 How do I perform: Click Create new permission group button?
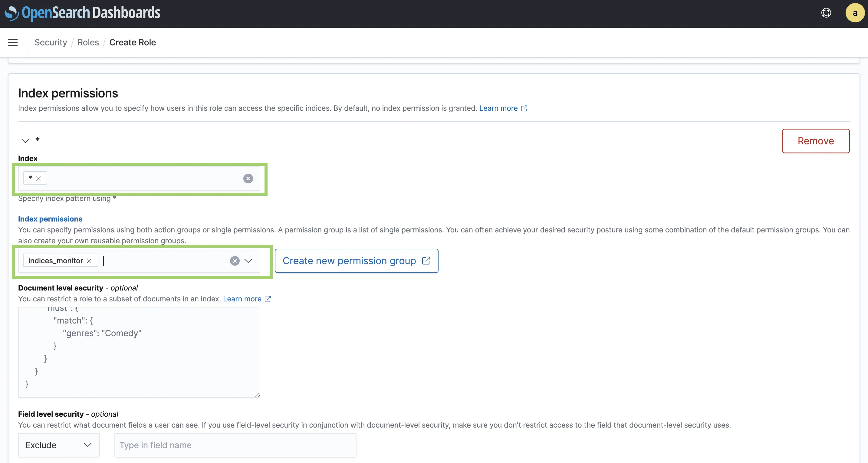(x=356, y=261)
